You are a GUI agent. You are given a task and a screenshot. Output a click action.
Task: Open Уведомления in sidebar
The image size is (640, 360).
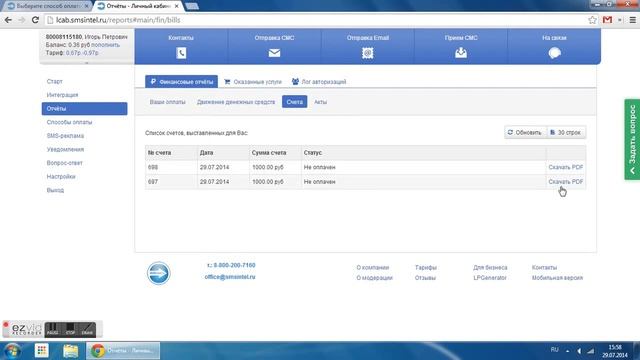(x=65, y=149)
